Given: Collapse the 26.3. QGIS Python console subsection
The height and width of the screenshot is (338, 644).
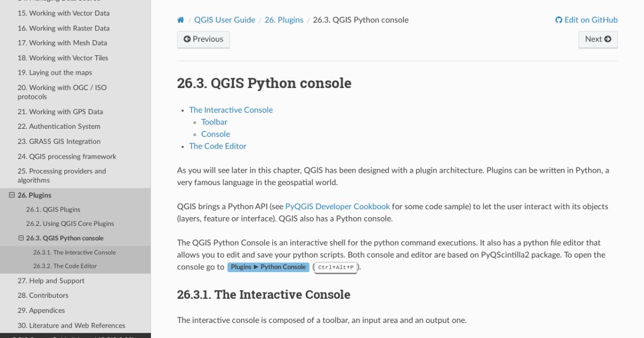Looking at the screenshot, I should coord(21,238).
